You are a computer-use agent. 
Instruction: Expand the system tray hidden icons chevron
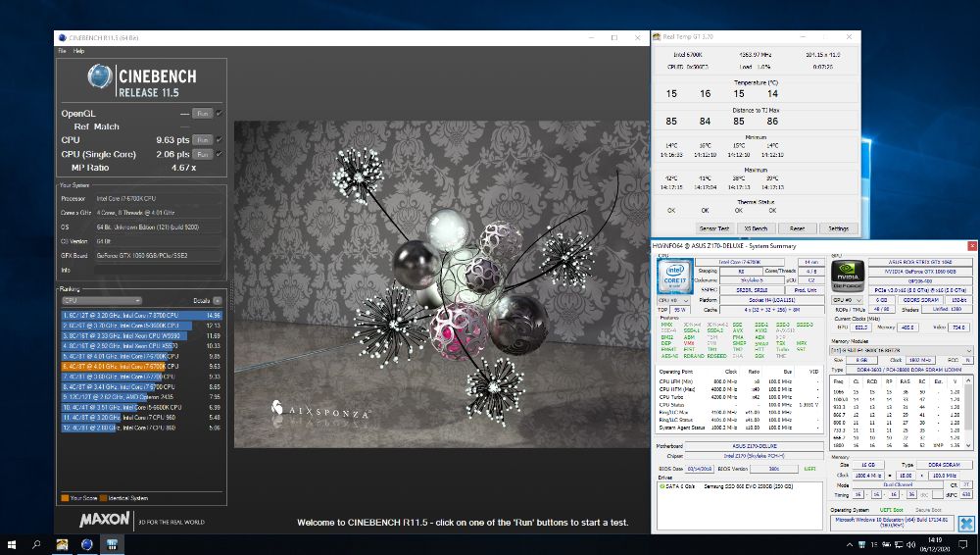click(x=849, y=545)
